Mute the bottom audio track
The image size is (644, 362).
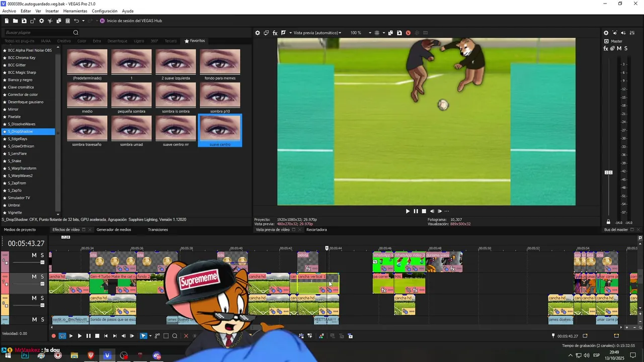34,320
